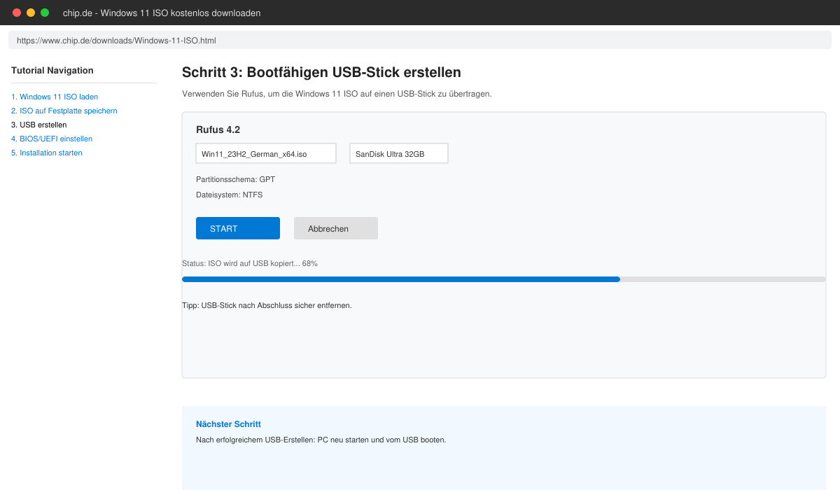The height and width of the screenshot is (504, 840).
Task: Click the 'Partitionsschema: GPT' text
Action: [x=235, y=179]
